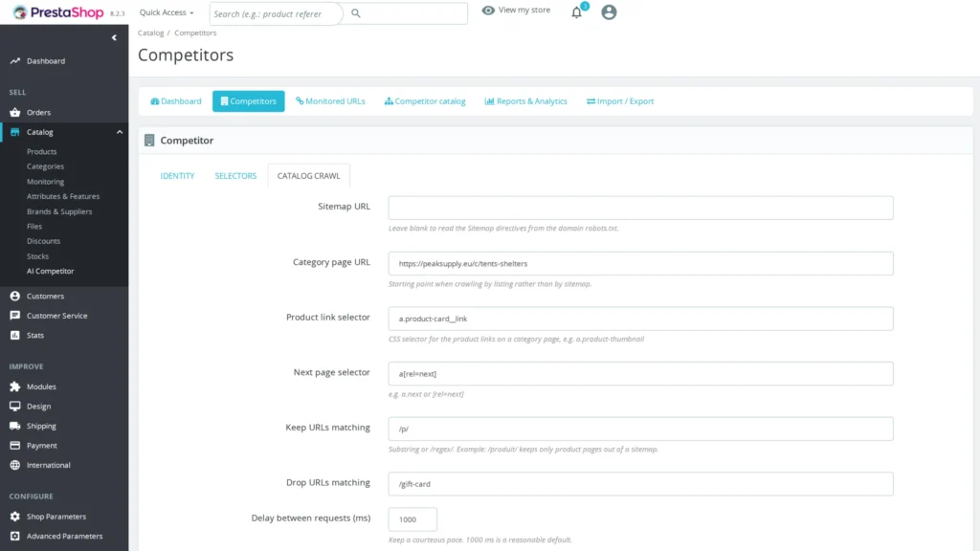The height and width of the screenshot is (551, 980).
Task: Click into the Drop URLs matching field
Action: (x=640, y=484)
